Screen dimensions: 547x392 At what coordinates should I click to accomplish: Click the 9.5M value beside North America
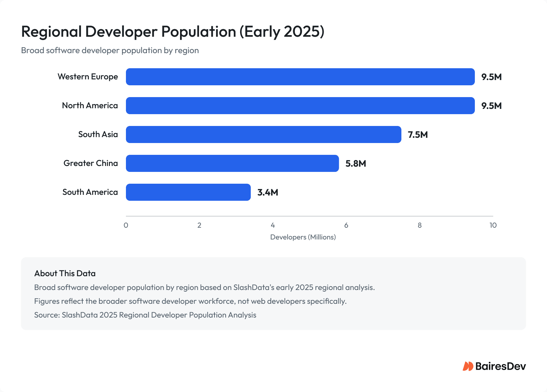click(x=492, y=106)
